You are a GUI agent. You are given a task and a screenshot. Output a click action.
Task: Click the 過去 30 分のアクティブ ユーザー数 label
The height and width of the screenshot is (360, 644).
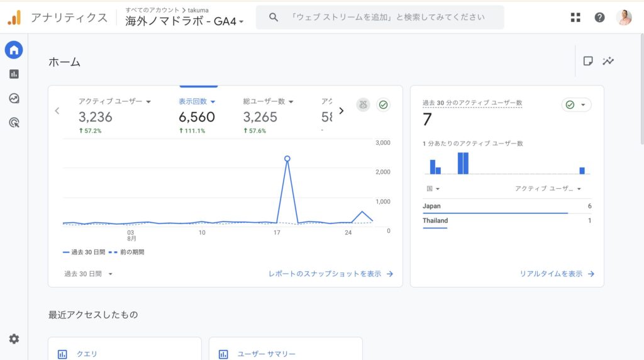tap(472, 103)
